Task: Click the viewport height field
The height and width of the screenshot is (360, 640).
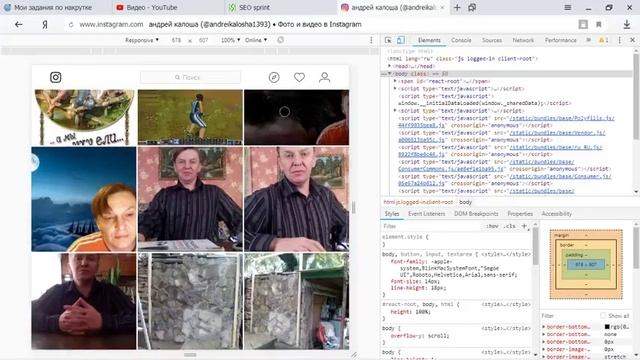Action: 203,40
